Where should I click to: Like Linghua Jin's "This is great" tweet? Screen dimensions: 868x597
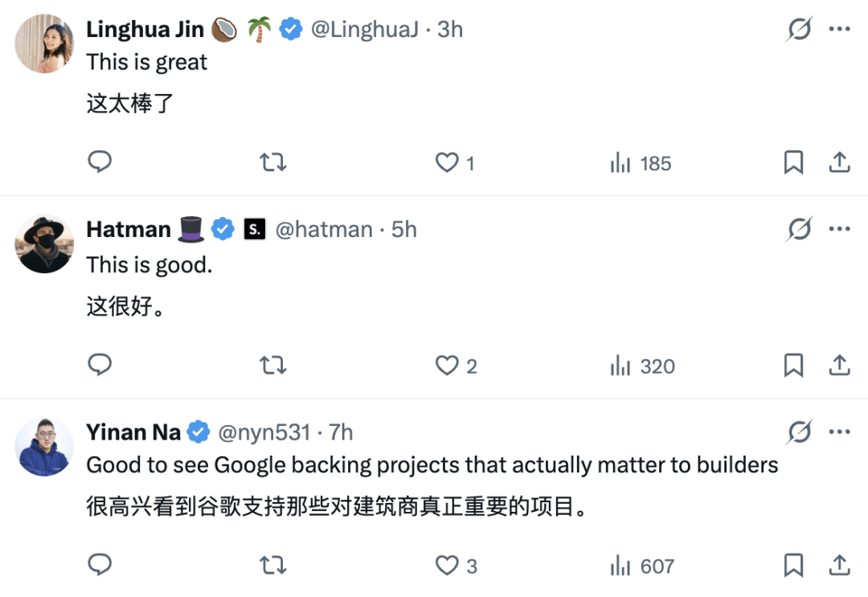pyautogui.click(x=447, y=163)
